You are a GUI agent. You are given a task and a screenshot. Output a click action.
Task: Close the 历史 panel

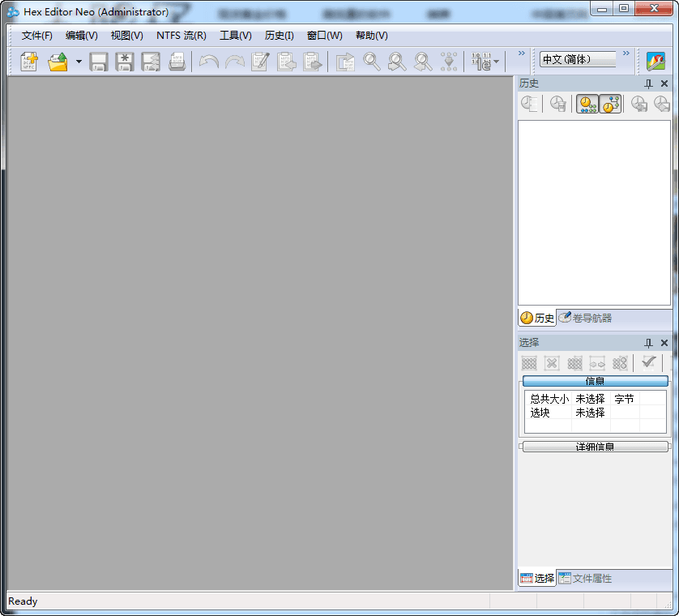[x=664, y=83]
